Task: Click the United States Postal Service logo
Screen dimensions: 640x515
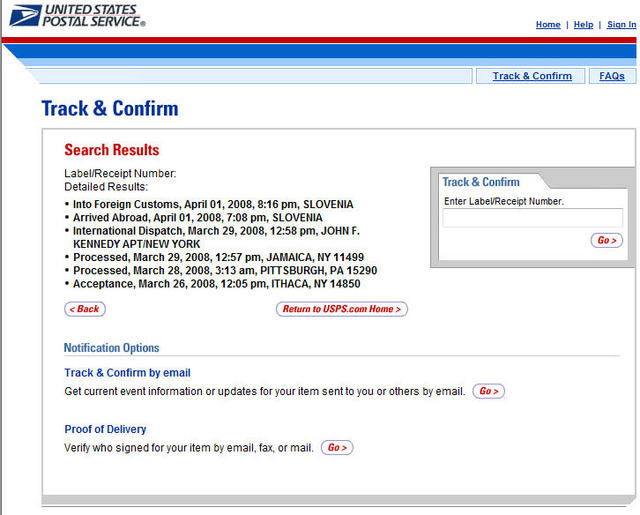Action: (77, 16)
